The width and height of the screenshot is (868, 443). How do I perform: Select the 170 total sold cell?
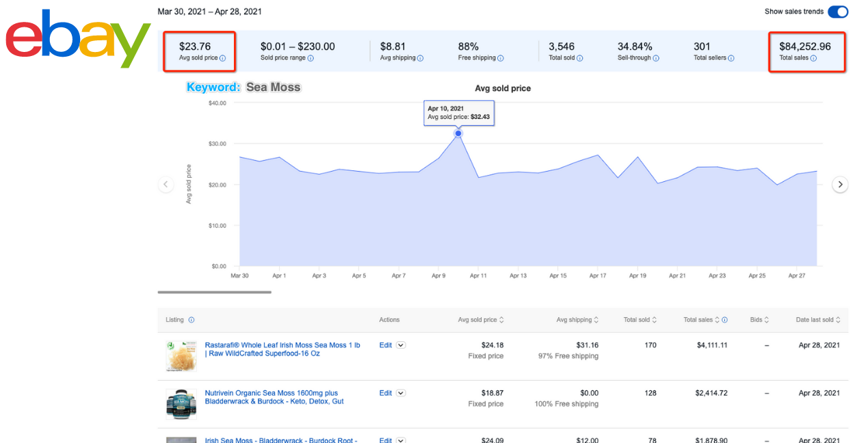[650, 345]
